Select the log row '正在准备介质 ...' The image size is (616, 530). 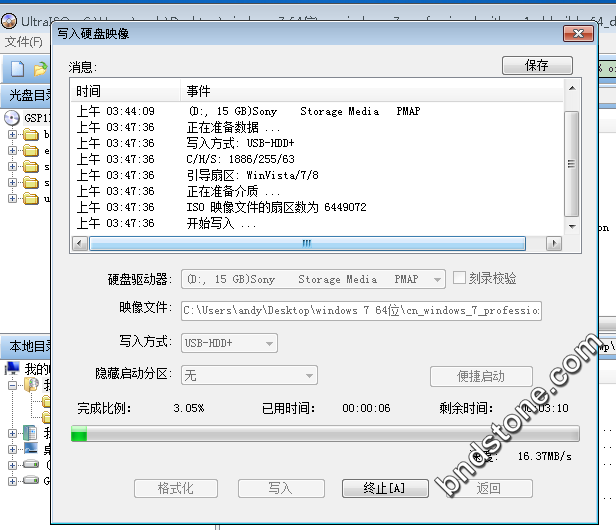pos(317,191)
